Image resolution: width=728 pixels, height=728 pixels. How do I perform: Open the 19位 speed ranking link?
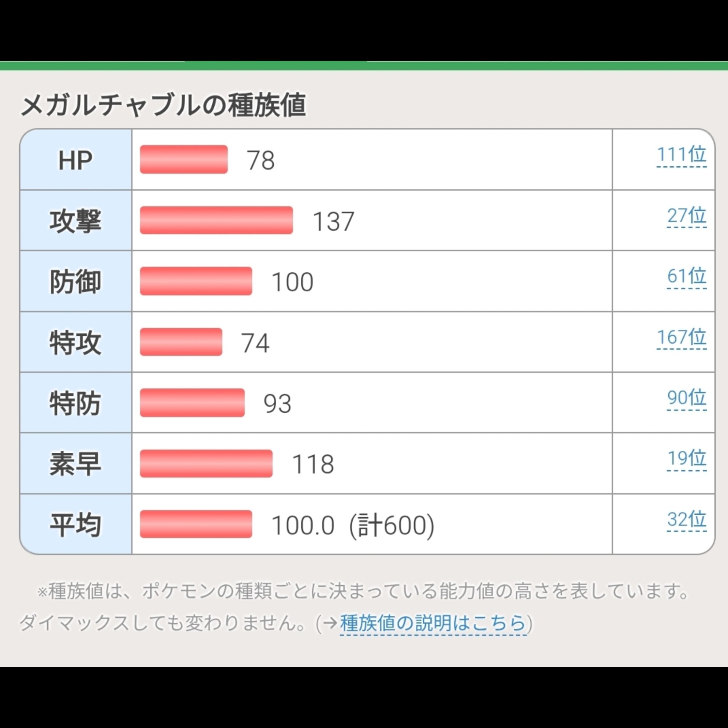[686, 459]
